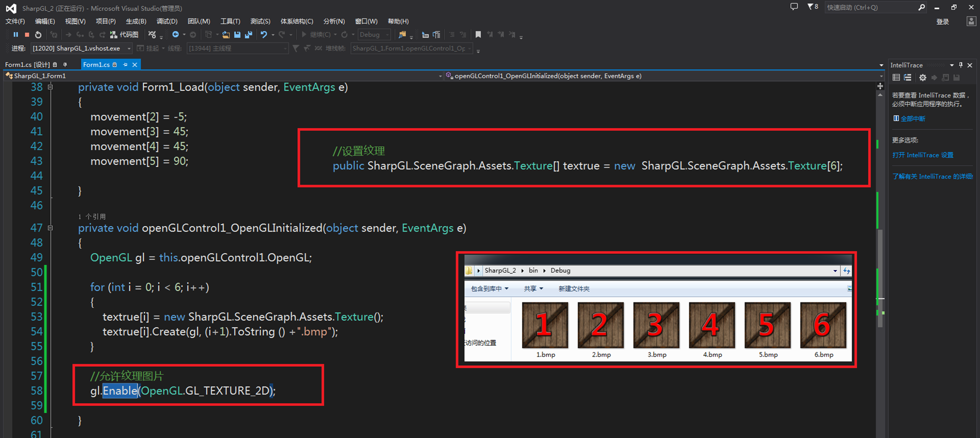Redo the last undone edit
This screenshot has width=980, height=438.
[x=282, y=35]
